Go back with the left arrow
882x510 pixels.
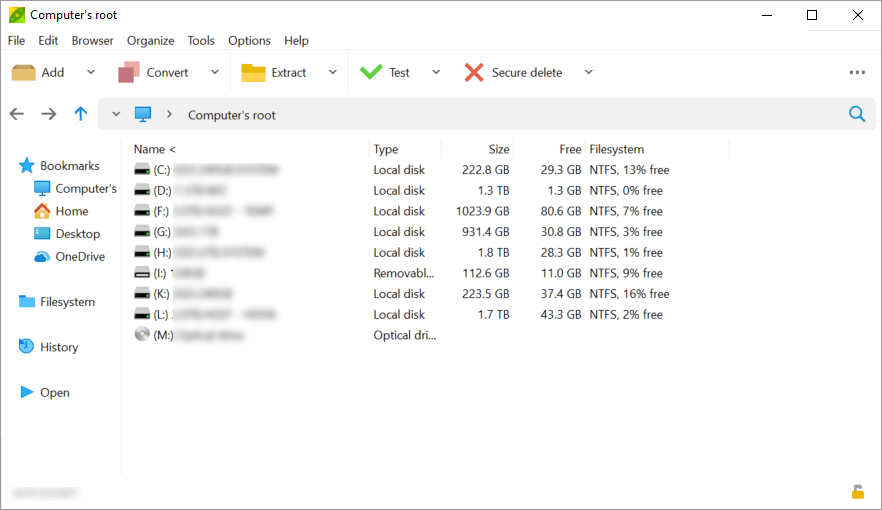pos(17,114)
